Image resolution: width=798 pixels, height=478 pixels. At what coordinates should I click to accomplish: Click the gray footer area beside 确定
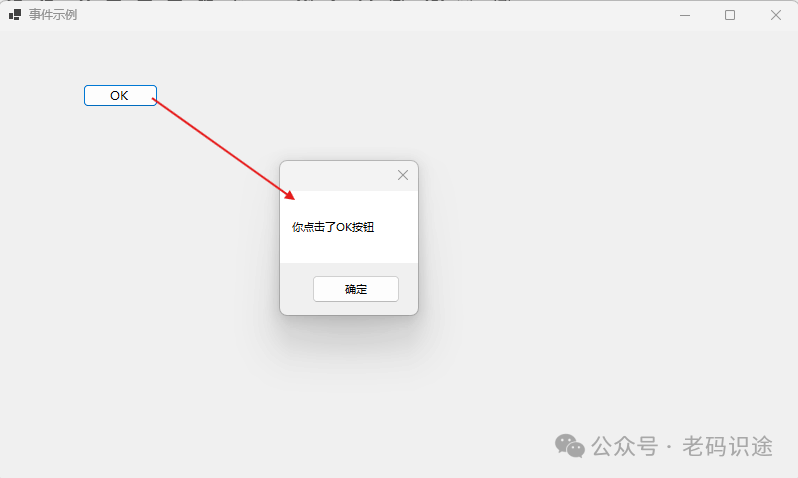point(297,289)
